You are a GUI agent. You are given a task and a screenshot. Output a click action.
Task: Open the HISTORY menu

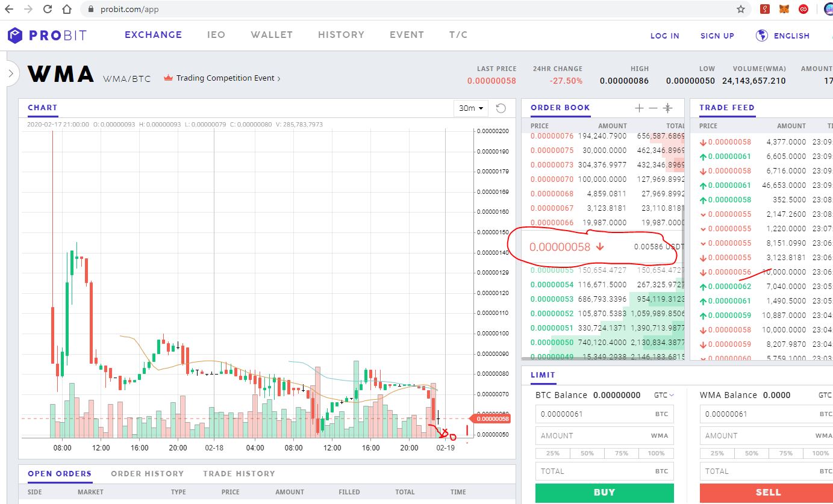coord(341,35)
